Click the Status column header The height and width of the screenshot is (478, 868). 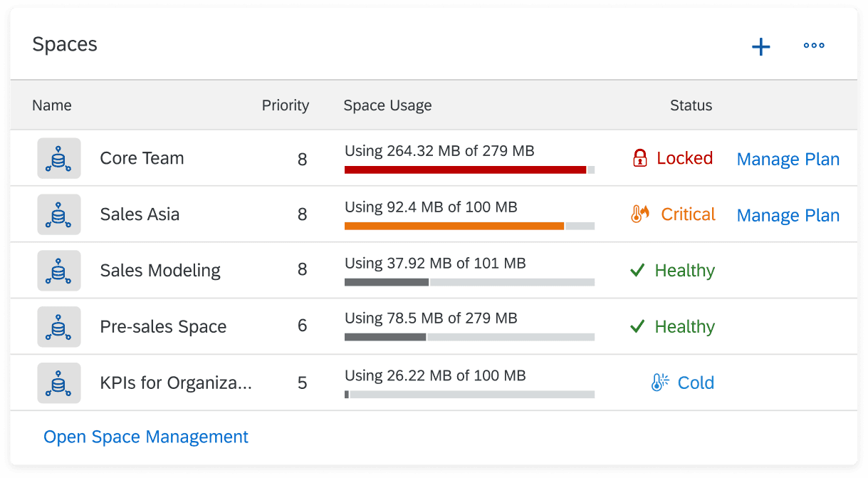click(691, 105)
